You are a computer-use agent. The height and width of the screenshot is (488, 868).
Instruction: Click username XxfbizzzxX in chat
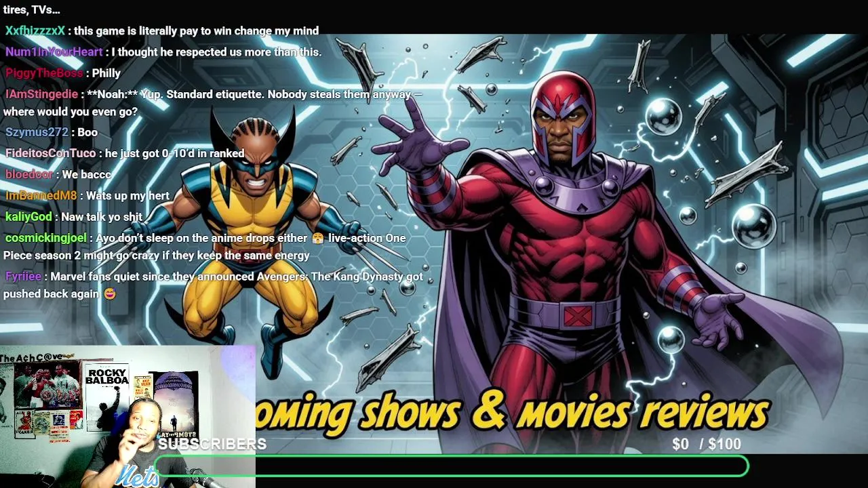pyautogui.click(x=35, y=31)
